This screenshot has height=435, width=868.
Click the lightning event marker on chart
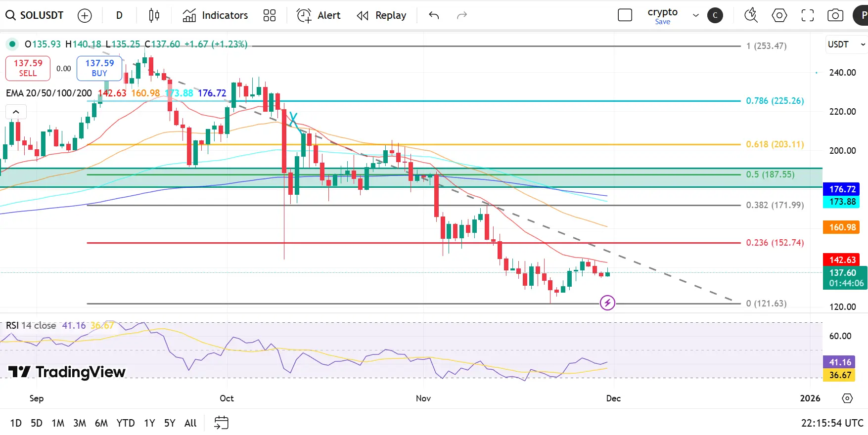[x=607, y=302]
